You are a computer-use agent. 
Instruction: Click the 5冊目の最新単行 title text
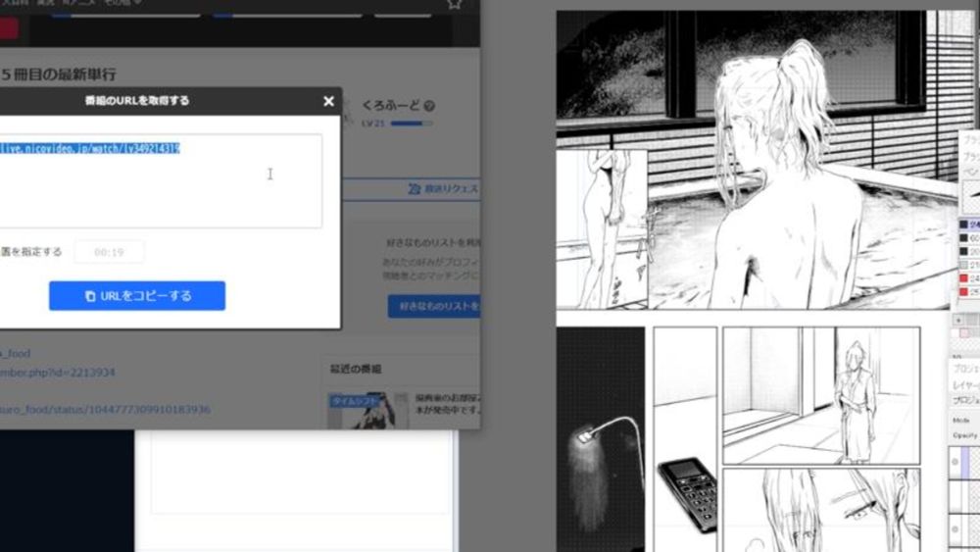[x=58, y=75]
